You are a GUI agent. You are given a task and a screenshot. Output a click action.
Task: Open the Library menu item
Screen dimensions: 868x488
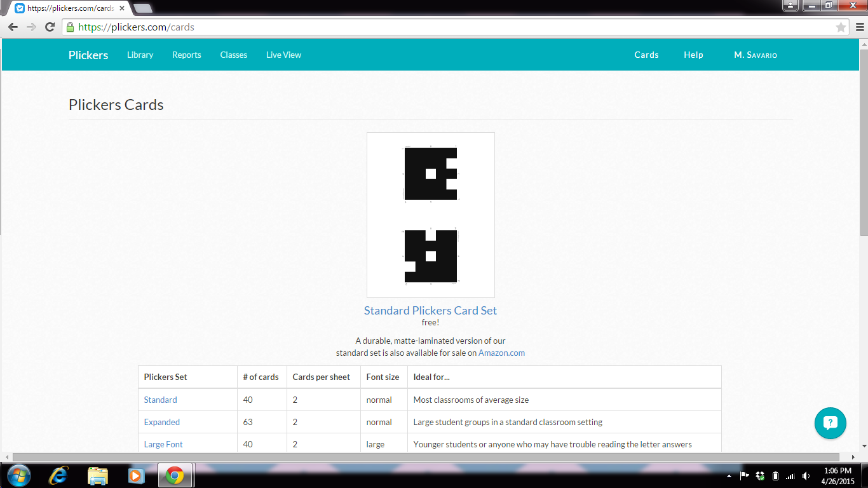tap(140, 55)
